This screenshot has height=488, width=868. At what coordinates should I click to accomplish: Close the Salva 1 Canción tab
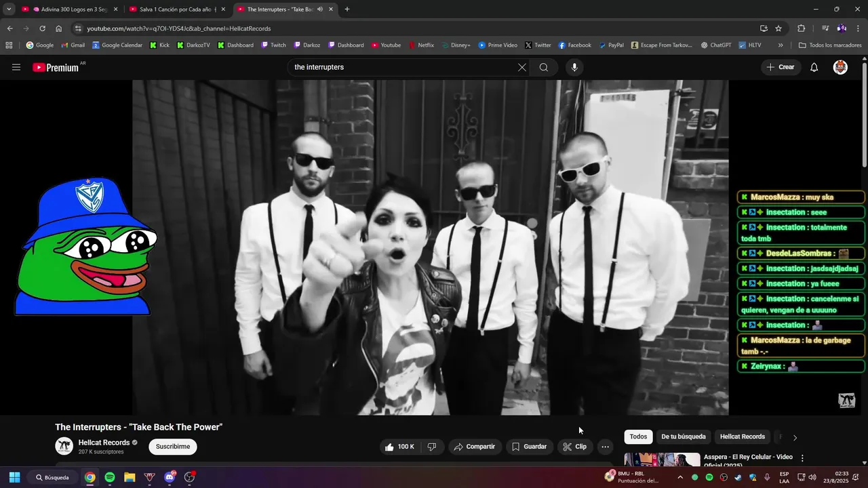click(223, 9)
